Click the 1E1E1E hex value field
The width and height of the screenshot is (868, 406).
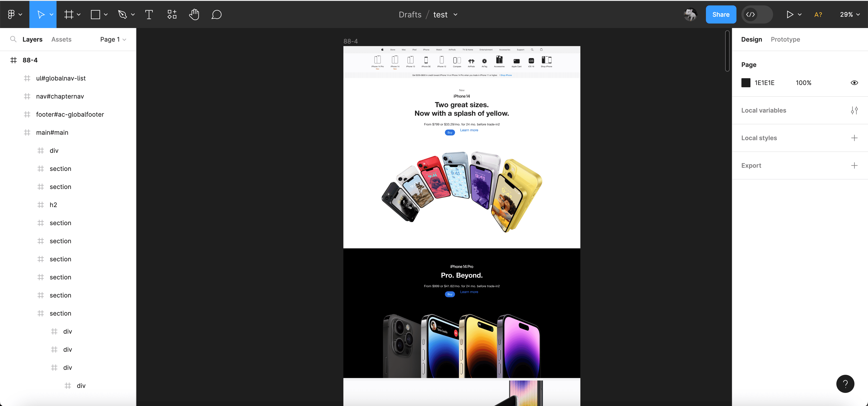[764, 83]
